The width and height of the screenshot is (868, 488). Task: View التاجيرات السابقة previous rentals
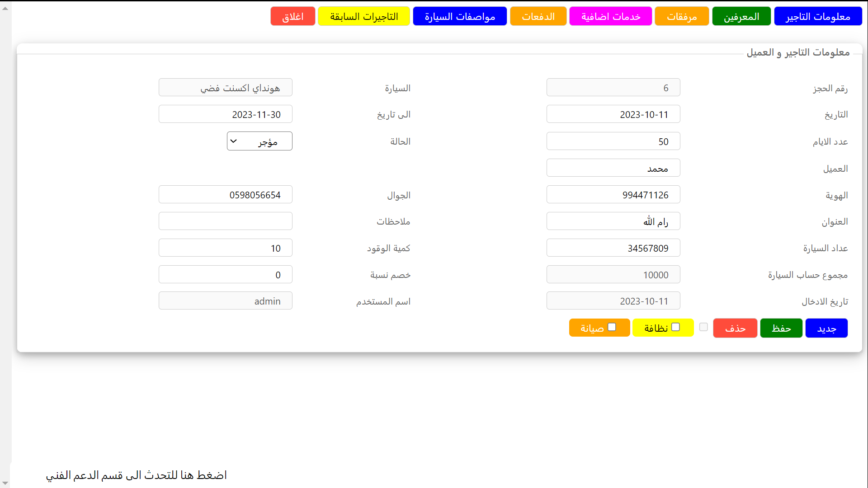pos(364,17)
